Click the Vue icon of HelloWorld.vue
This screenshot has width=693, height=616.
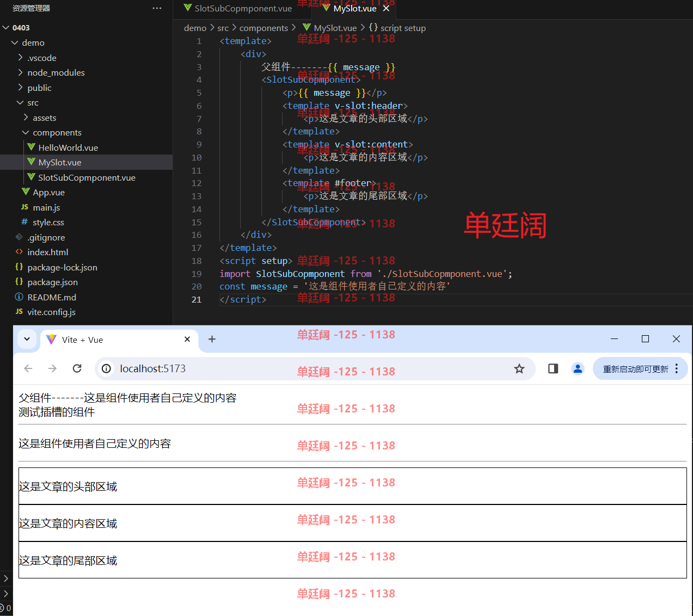(31, 147)
